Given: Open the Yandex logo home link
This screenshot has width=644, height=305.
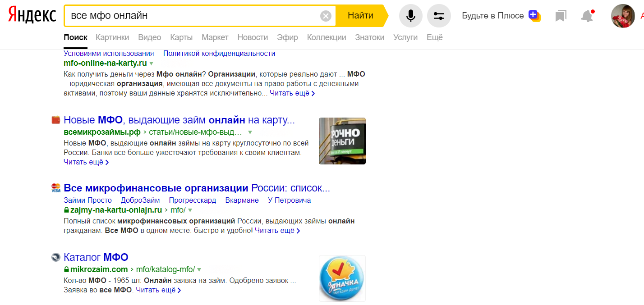Looking at the screenshot, I should pos(32,16).
